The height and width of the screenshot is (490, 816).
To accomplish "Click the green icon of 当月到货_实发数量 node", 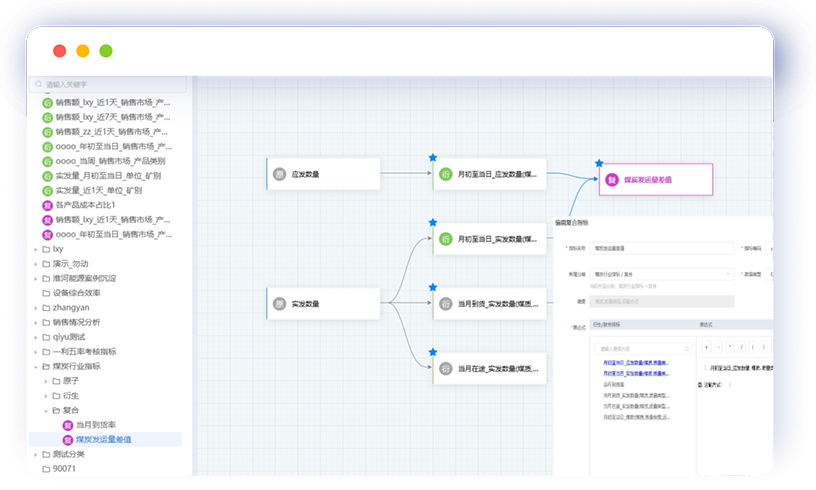I will click(445, 303).
